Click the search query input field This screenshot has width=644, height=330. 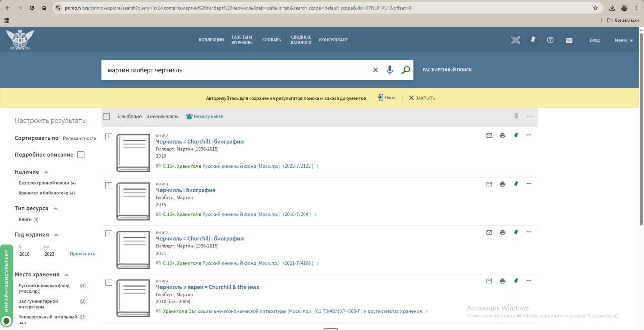(x=236, y=70)
